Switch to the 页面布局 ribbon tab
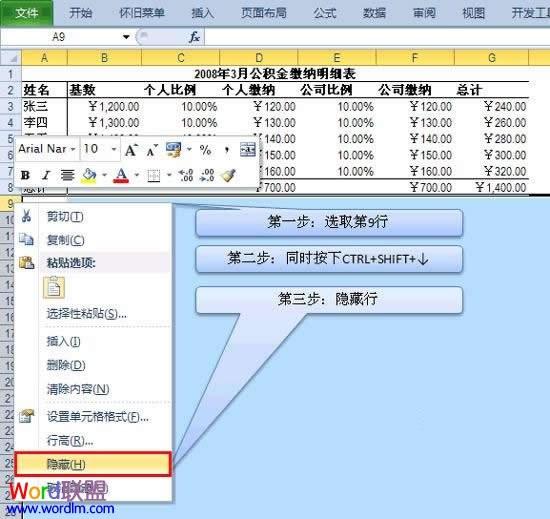Screen dimensions: 550x519 tap(263, 13)
